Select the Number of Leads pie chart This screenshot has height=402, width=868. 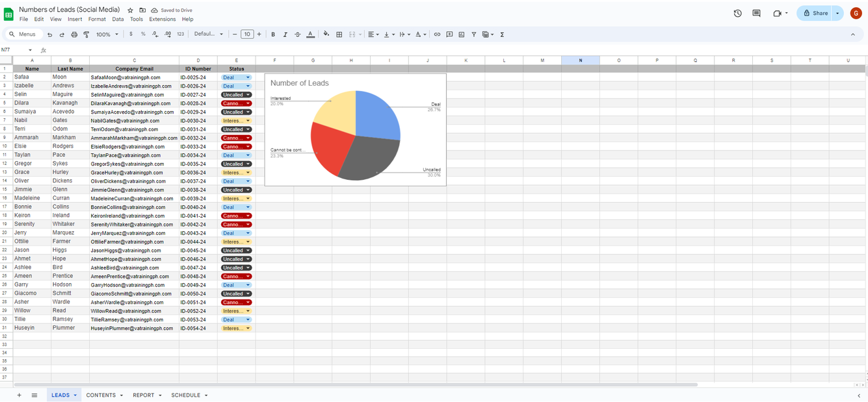point(356,129)
